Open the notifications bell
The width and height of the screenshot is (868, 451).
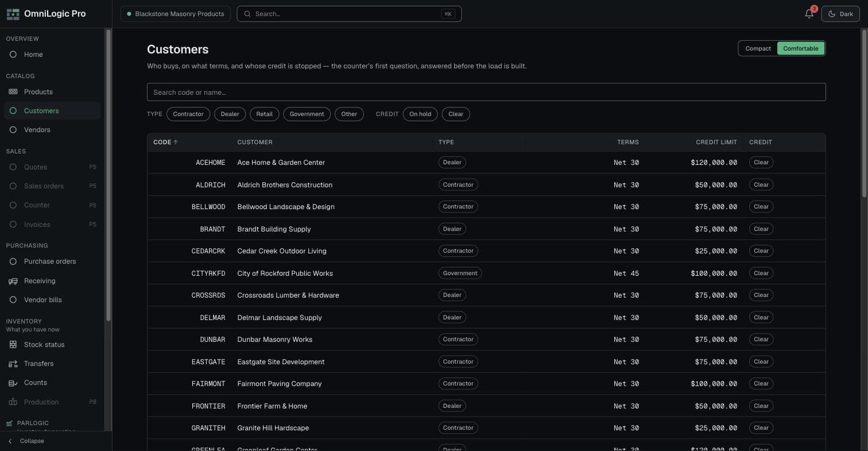click(809, 14)
